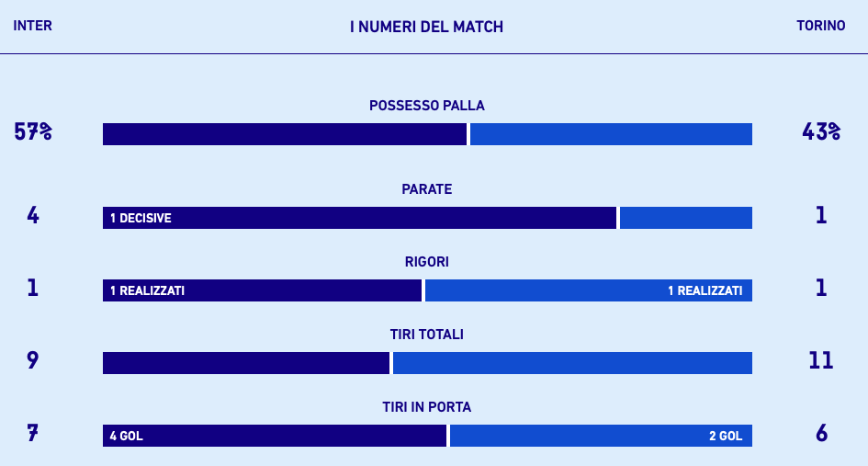This screenshot has height=466, width=868.
Task: Click the TIRI IN PORTA label
Action: (427, 407)
